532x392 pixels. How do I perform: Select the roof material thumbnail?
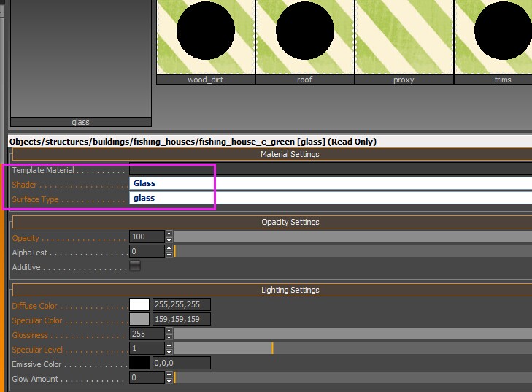304,36
